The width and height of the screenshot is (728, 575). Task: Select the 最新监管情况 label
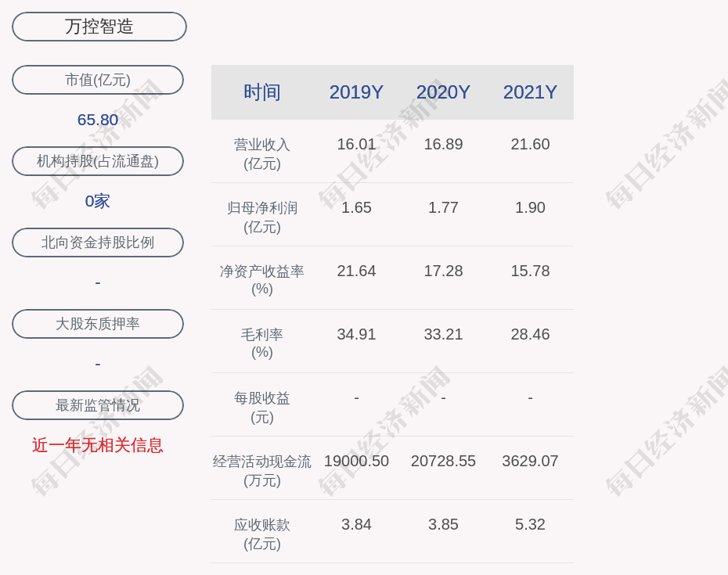point(98,405)
